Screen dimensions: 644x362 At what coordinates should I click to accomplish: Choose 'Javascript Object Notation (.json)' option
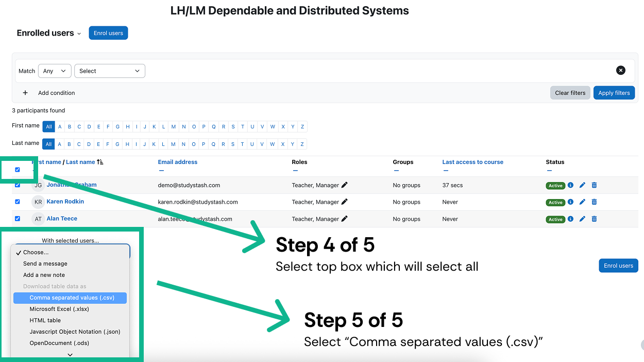(70, 332)
